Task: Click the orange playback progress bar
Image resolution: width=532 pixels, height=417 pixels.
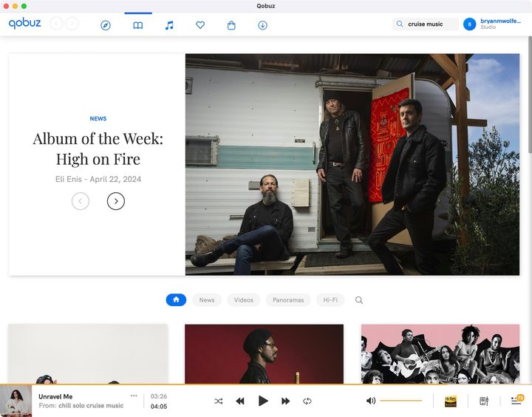Action: [266, 384]
